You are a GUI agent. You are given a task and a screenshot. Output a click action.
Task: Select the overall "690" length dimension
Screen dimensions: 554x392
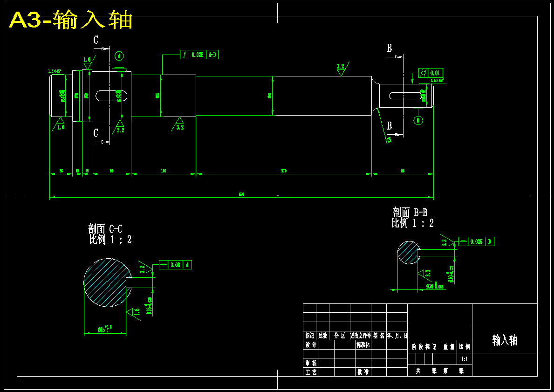242,194
